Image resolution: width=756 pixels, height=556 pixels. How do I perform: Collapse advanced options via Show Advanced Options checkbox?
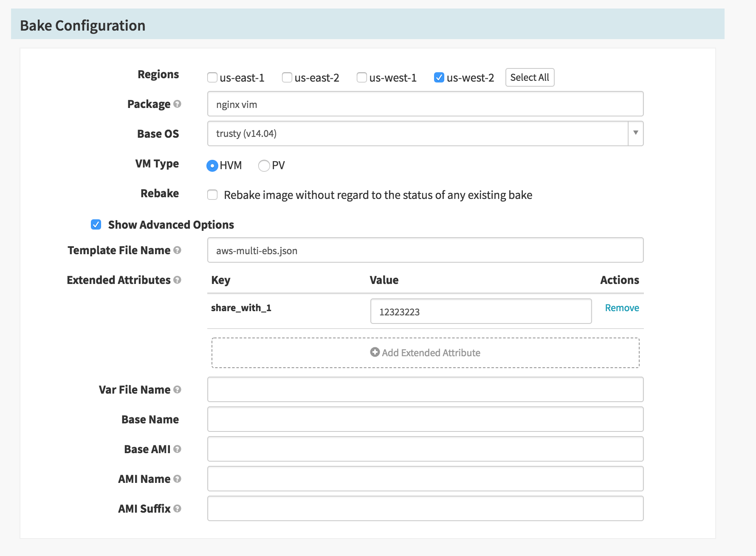click(x=96, y=225)
